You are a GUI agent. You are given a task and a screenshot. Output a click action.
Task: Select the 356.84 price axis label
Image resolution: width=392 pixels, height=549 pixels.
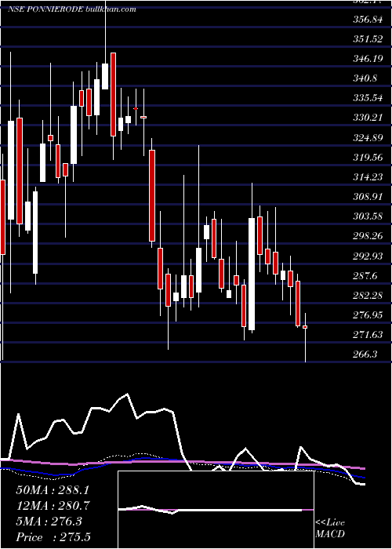click(367, 20)
